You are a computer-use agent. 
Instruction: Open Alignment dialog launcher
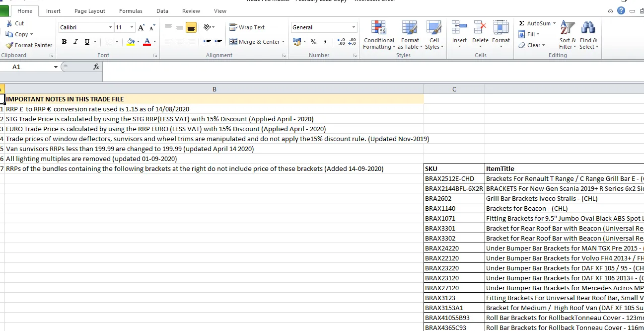coord(284,56)
